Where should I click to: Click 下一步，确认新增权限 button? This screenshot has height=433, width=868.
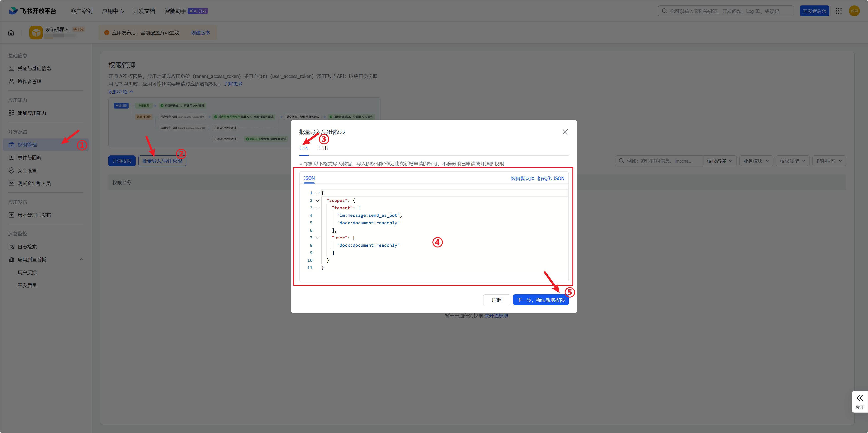pos(541,300)
